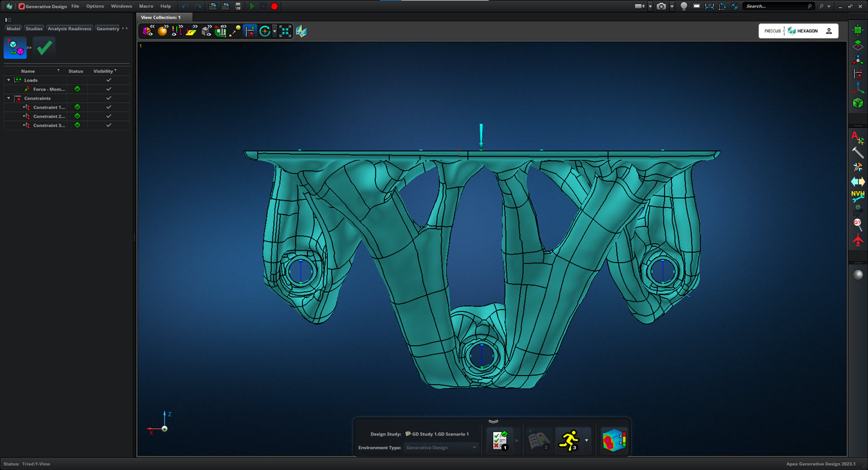868x470 pixels.
Task: Click the video camera record icon
Action: [639, 6]
